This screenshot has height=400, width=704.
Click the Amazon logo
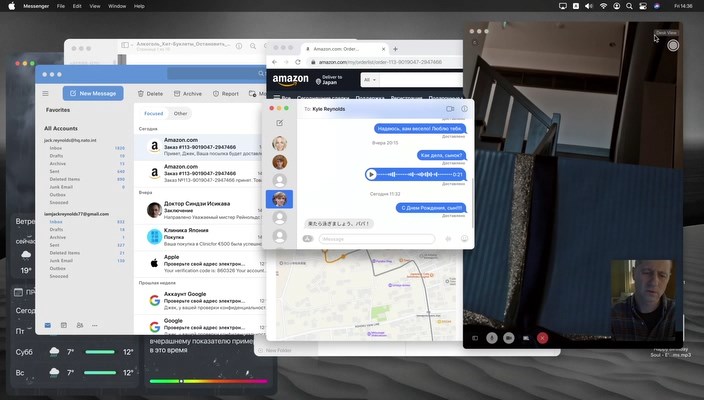[290, 80]
